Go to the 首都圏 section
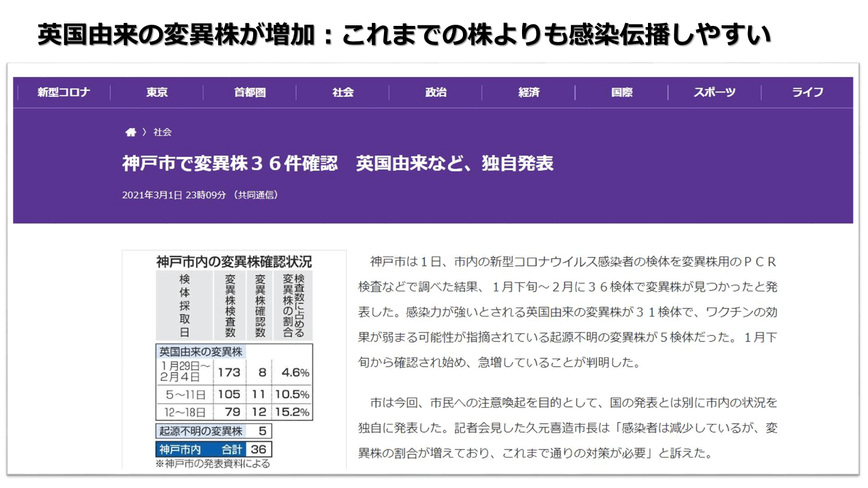 click(250, 92)
